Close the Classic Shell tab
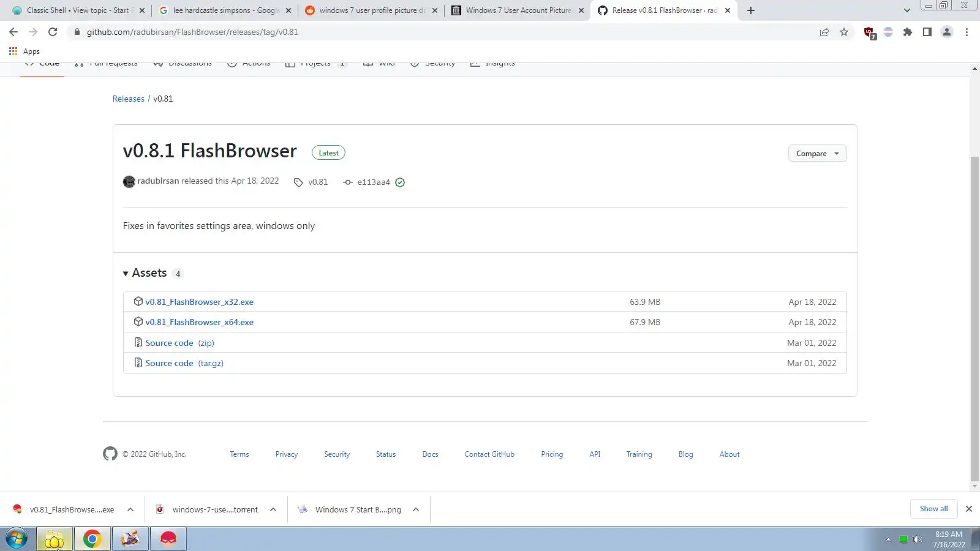 [x=142, y=10]
